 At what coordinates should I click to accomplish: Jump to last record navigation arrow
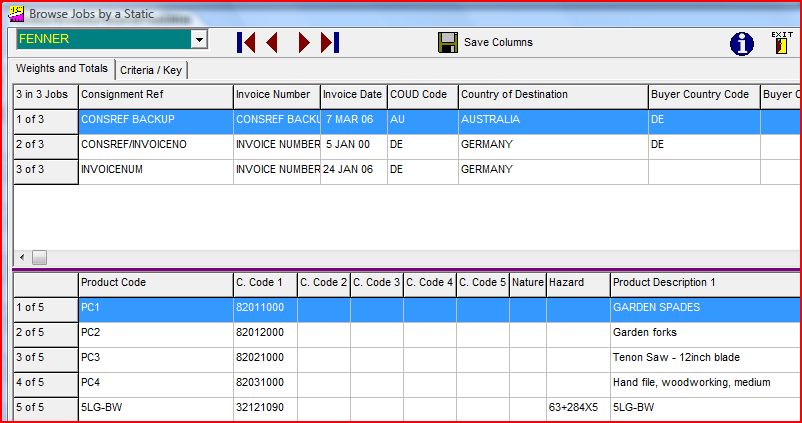click(330, 42)
